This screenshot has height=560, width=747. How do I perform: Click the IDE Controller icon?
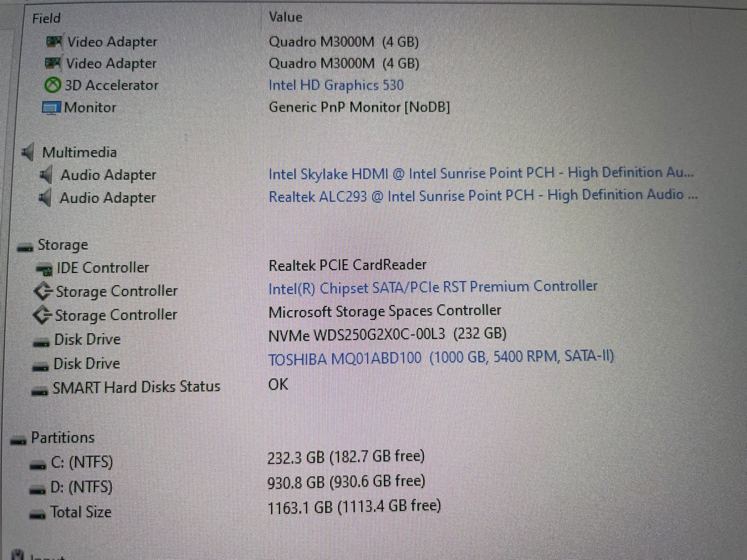[x=44, y=270]
